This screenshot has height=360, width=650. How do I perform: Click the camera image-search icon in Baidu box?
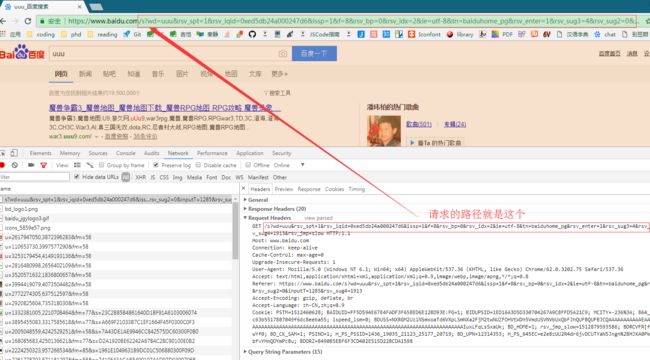[283, 54]
